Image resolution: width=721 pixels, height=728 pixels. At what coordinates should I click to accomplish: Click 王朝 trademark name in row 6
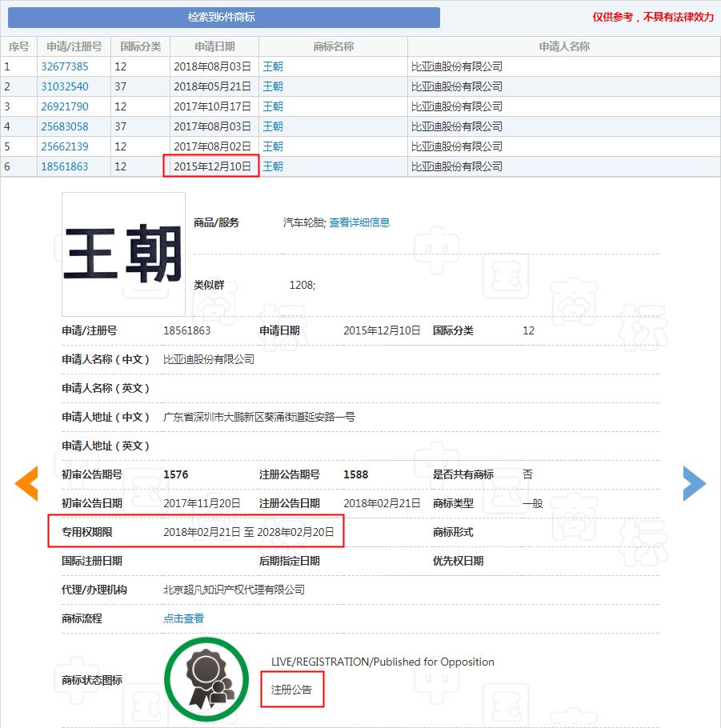click(x=273, y=166)
